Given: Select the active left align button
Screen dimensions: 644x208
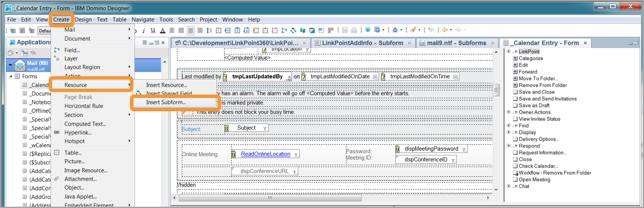Looking at the screenshot, I should tap(191, 30).
